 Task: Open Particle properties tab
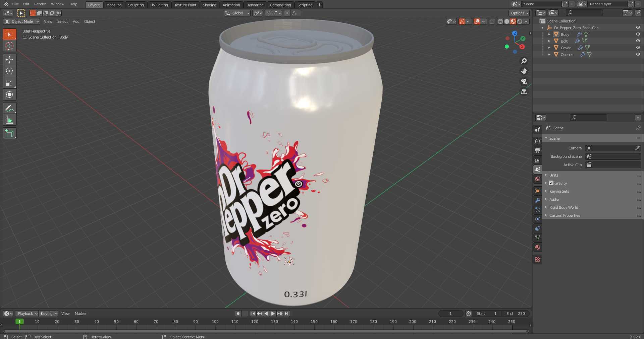[538, 210]
